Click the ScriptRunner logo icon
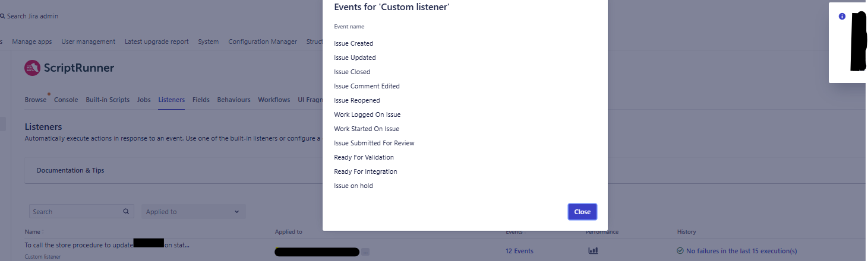Viewport: 868px width, 261px height. (32, 68)
